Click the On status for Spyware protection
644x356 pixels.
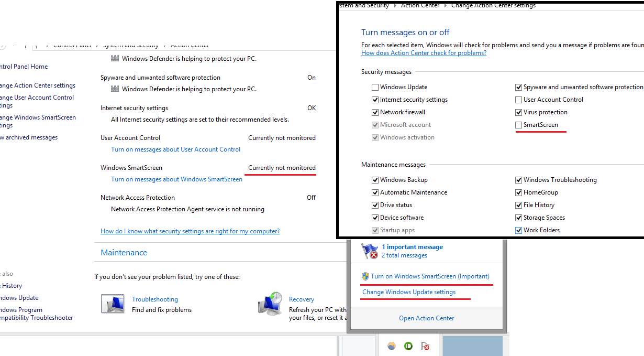click(x=312, y=78)
